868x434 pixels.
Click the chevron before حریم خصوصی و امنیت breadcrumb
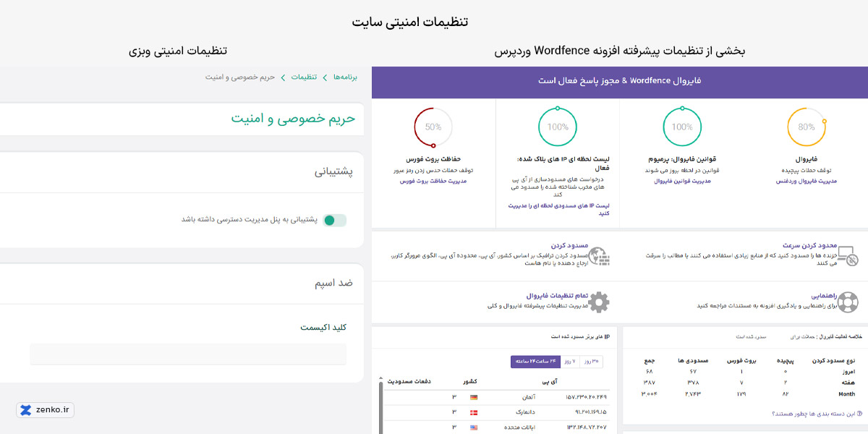[x=284, y=77]
